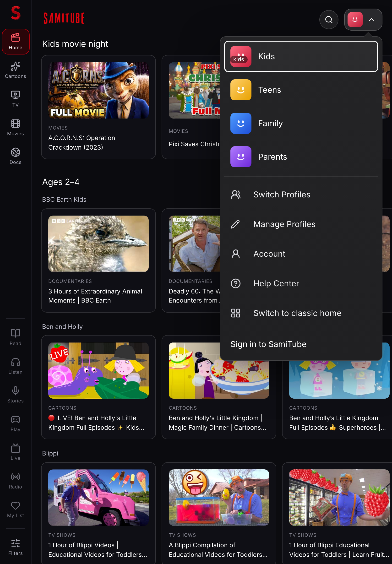Open Pixi Saves Christmas movie thumbnail
The image size is (392, 564).
click(194, 90)
